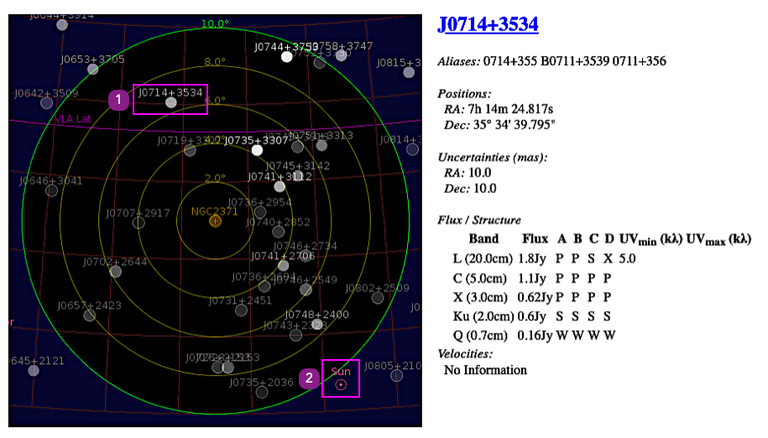This screenshot has height=438, width=768.
Task: Click the NGC2371 target at center
Action: [214, 221]
